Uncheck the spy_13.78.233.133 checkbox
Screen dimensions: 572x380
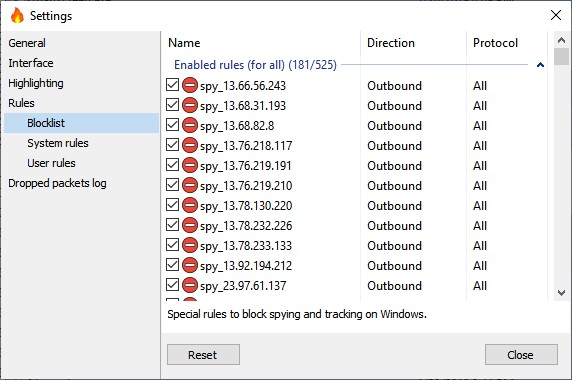[172, 245]
